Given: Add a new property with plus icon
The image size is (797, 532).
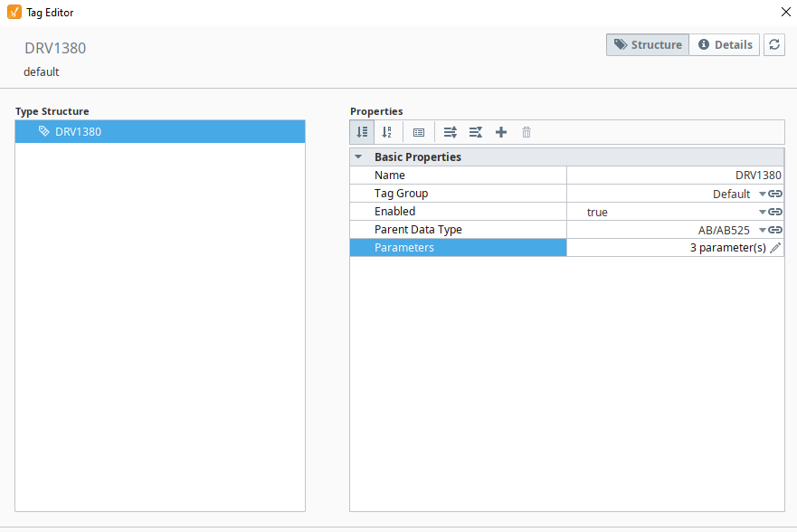Looking at the screenshot, I should tap(501, 133).
